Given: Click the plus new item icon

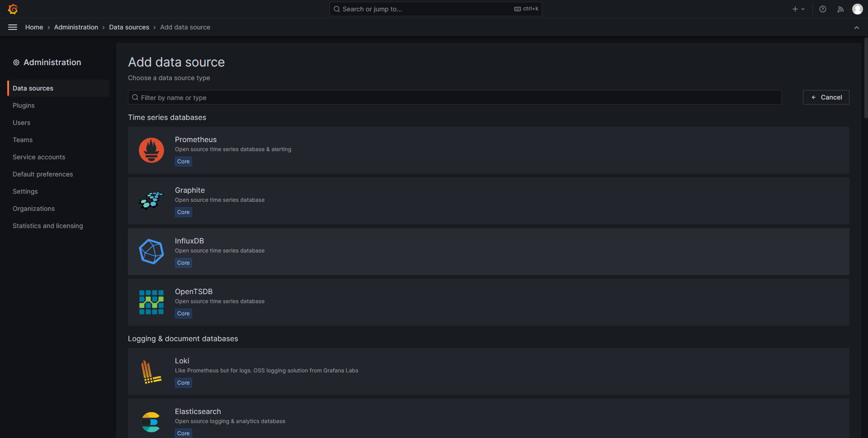Looking at the screenshot, I should click(x=798, y=9).
